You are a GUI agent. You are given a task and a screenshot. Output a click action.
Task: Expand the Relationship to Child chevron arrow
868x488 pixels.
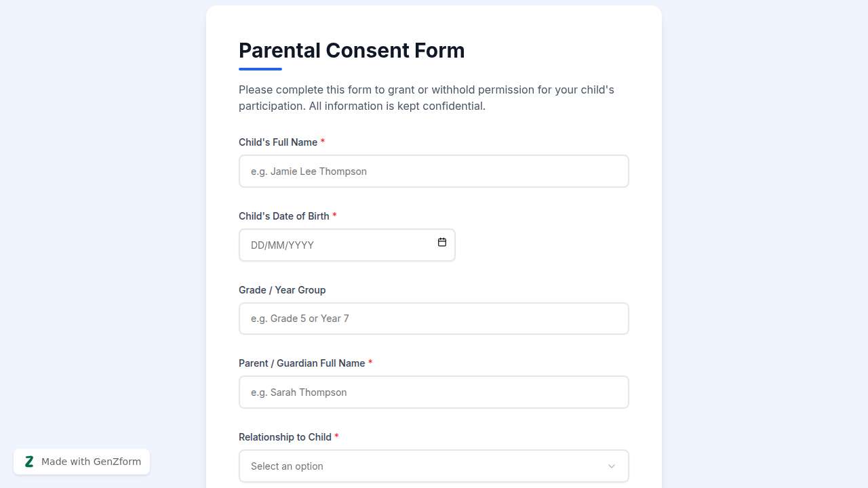[x=611, y=466]
